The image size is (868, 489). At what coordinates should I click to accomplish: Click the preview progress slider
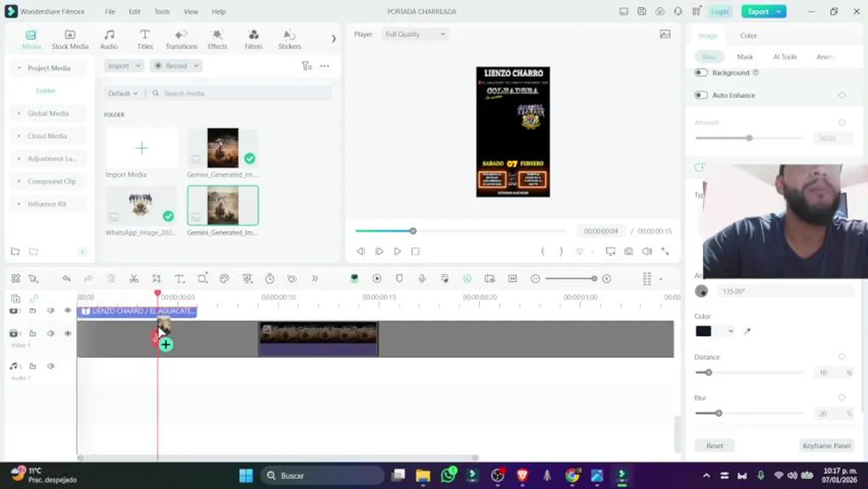[460, 231]
